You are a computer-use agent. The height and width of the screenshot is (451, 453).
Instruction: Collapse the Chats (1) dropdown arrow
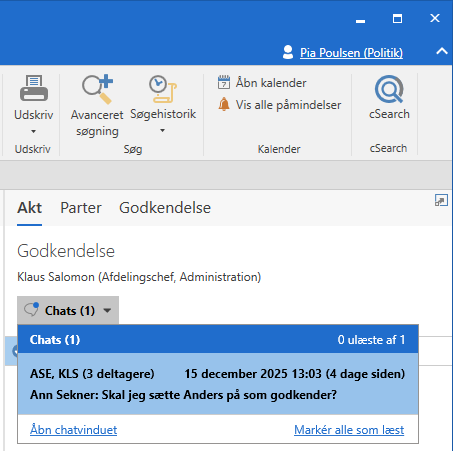(x=107, y=311)
